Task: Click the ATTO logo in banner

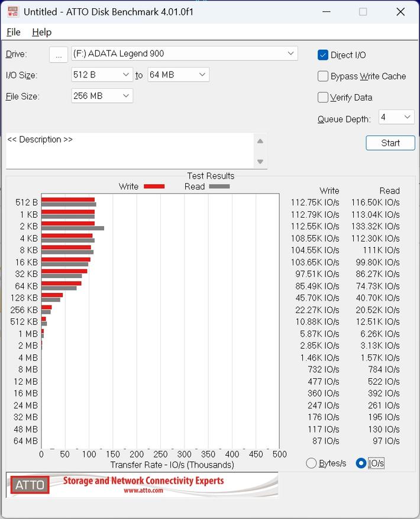Action: (30, 485)
